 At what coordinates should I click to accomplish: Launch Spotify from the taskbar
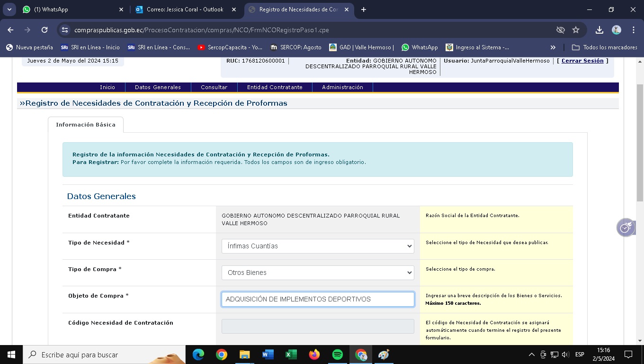click(x=338, y=355)
